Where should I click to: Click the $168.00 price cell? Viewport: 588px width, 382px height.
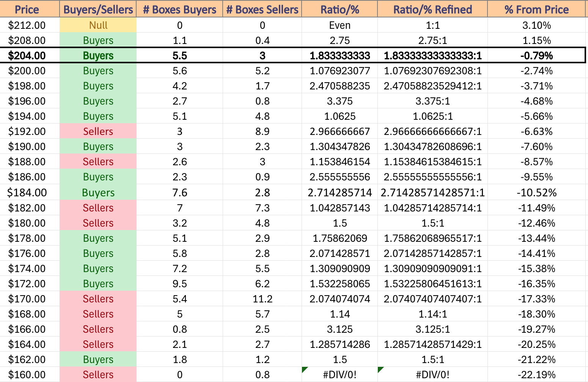tap(30, 314)
